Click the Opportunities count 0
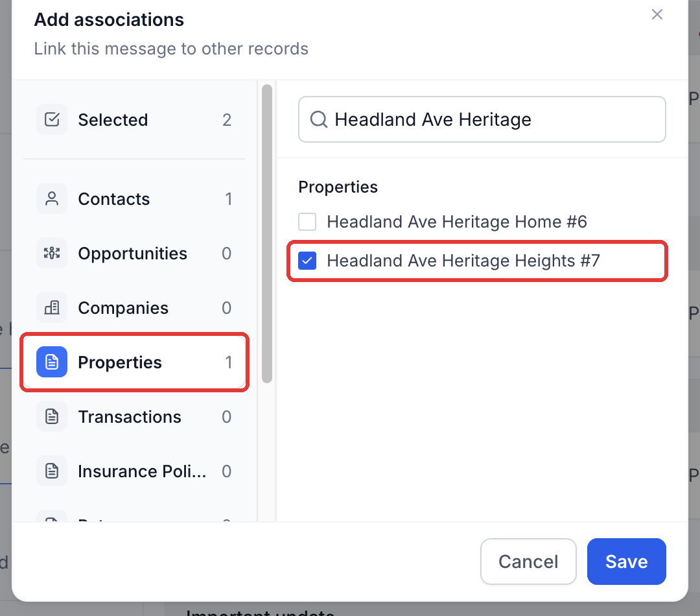Viewport: 700px width, 616px height. [227, 254]
